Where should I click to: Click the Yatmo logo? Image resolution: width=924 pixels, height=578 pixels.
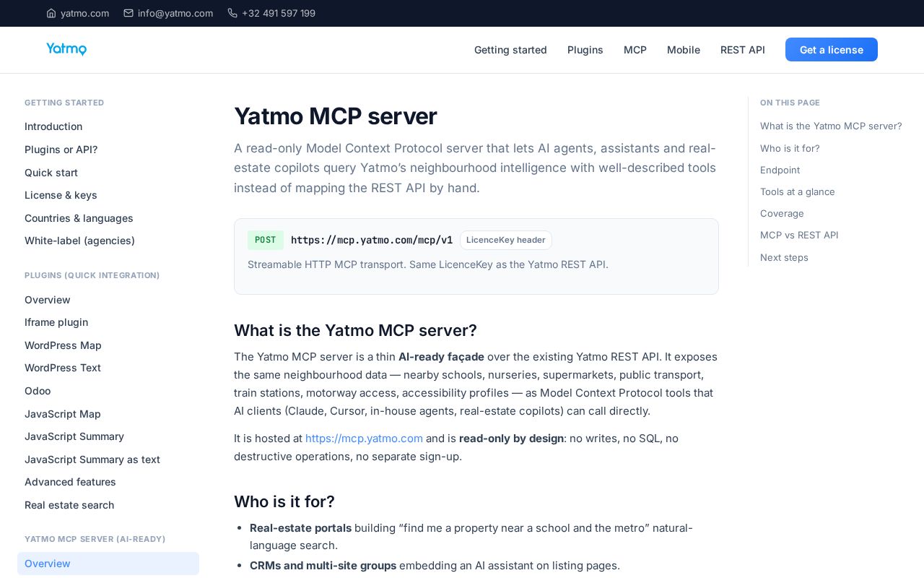[66, 49]
